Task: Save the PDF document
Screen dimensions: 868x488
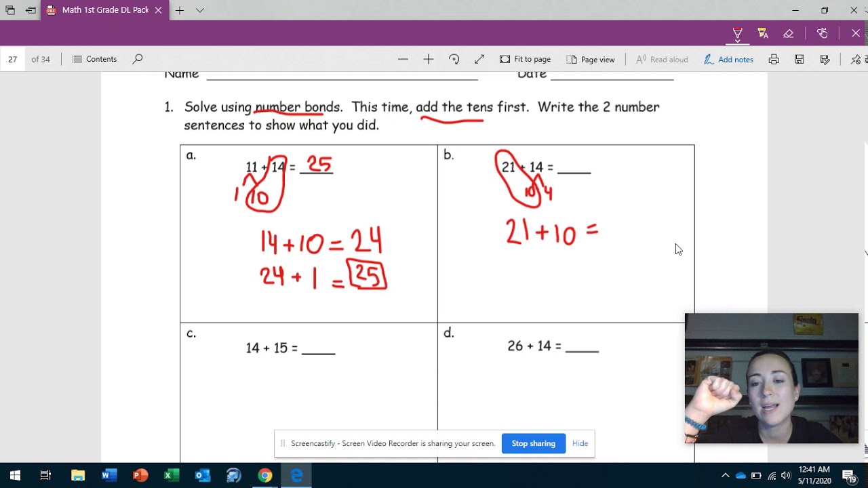Action: point(800,59)
